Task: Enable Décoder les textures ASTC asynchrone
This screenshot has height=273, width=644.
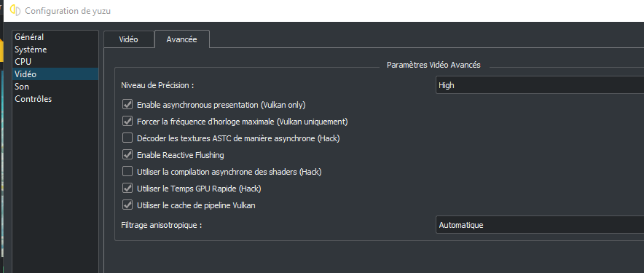Action: pos(127,138)
